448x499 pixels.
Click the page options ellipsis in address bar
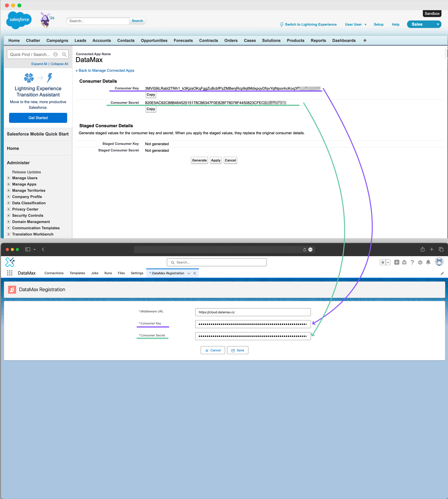(310, 249)
